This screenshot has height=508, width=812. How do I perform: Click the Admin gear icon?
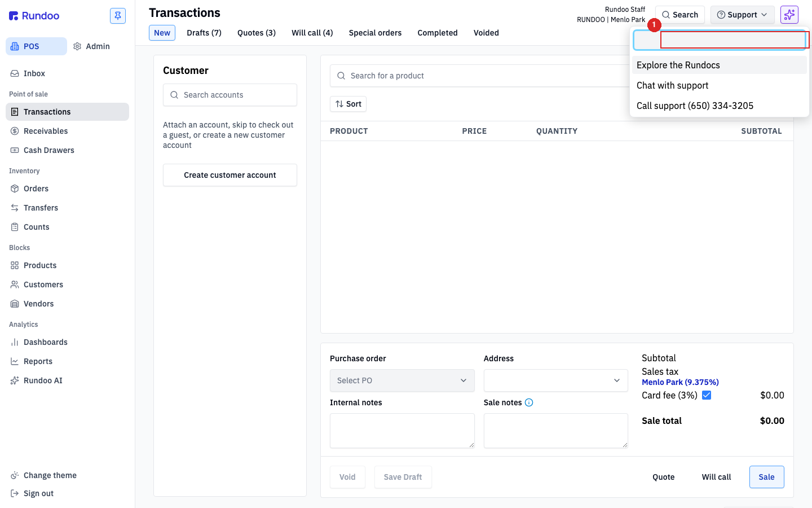77,46
